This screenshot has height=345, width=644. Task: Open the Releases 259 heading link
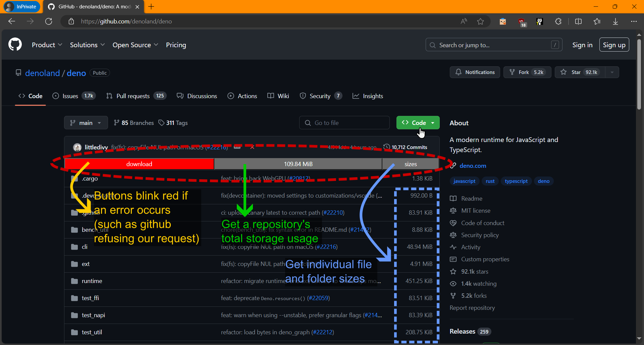pos(470,331)
